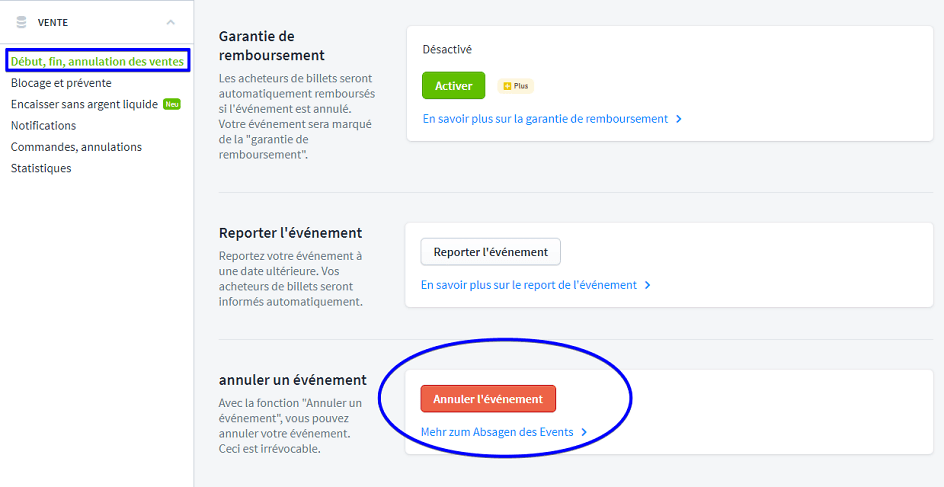Image resolution: width=944 pixels, height=487 pixels.
Task: Click the stacked-coins icon beside VENTE
Action: [x=21, y=22]
